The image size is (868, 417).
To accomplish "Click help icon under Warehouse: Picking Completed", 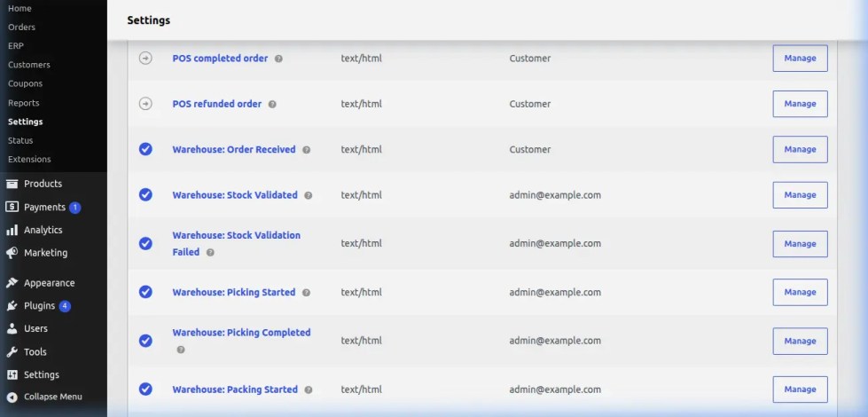I will tap(181, 350).
